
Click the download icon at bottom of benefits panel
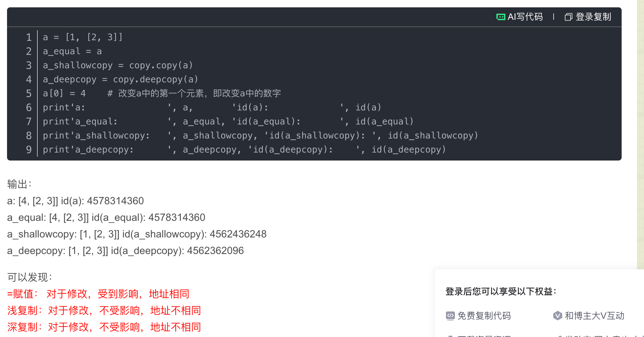(x=450, y=335)
